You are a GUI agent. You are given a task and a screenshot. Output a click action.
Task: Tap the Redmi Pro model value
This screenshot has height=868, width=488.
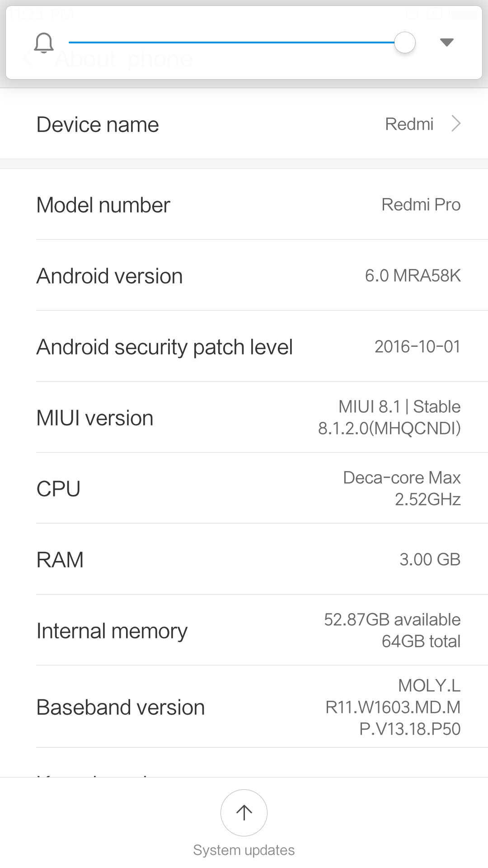tap(421, 205)
